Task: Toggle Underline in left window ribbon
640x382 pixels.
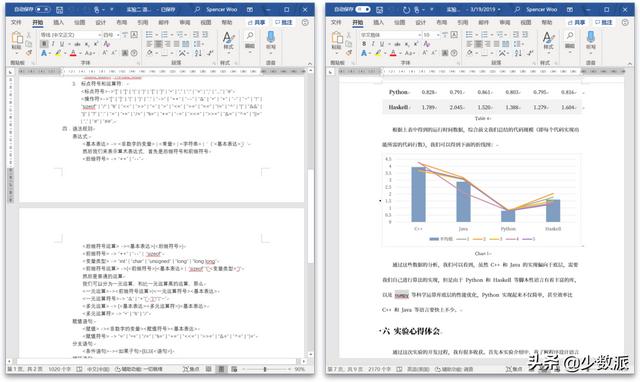Action: pyautogui.click(x=62, y=44)
